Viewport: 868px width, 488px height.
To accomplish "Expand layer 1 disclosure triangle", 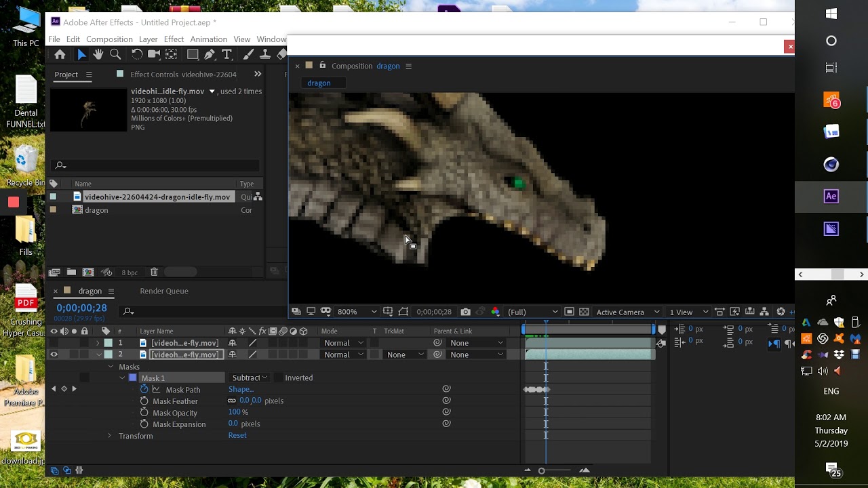I will pos(98,343).
